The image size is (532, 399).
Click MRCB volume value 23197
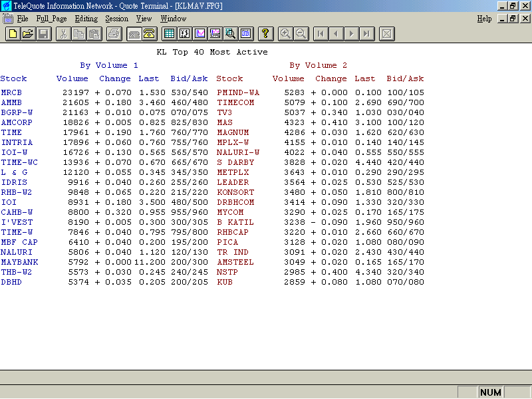pyautogui.click(x=76, y=92)
